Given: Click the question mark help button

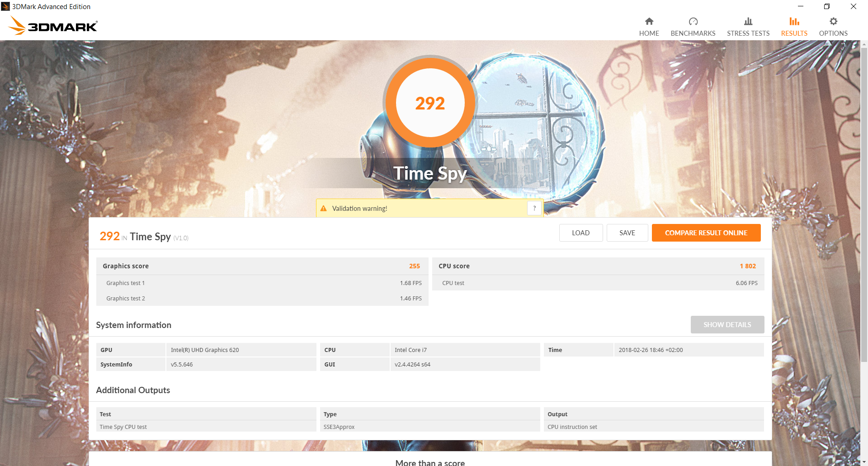Looking at the screenshot, I should [534, 208].
